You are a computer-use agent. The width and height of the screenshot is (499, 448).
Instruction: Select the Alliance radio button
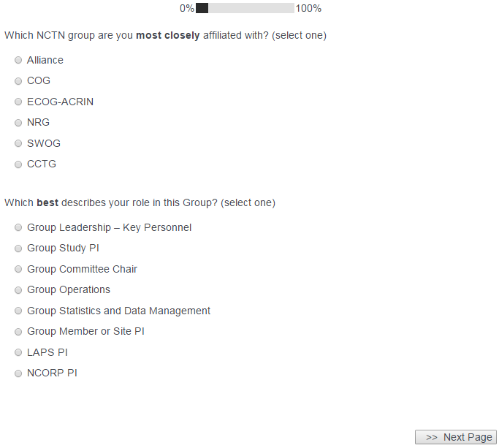[x=18, y=61]
